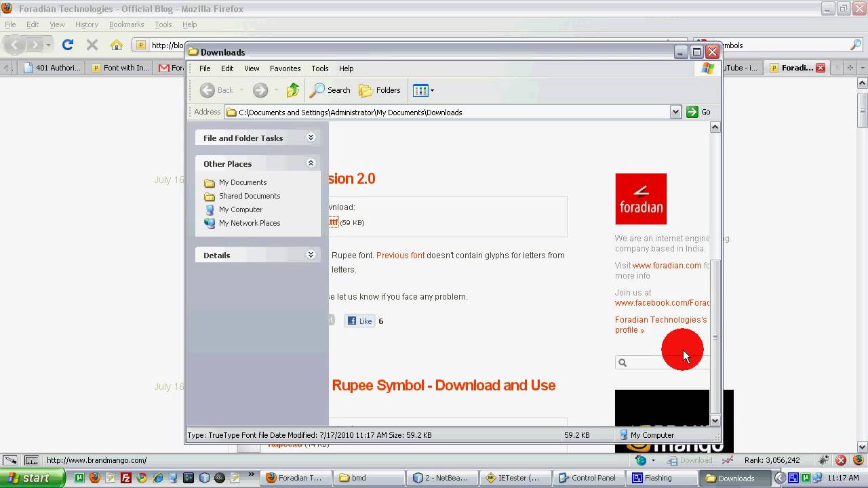Expand hidden system tray icons arrow
Screen dimensions: 868x488
click(x=781, y=478)
